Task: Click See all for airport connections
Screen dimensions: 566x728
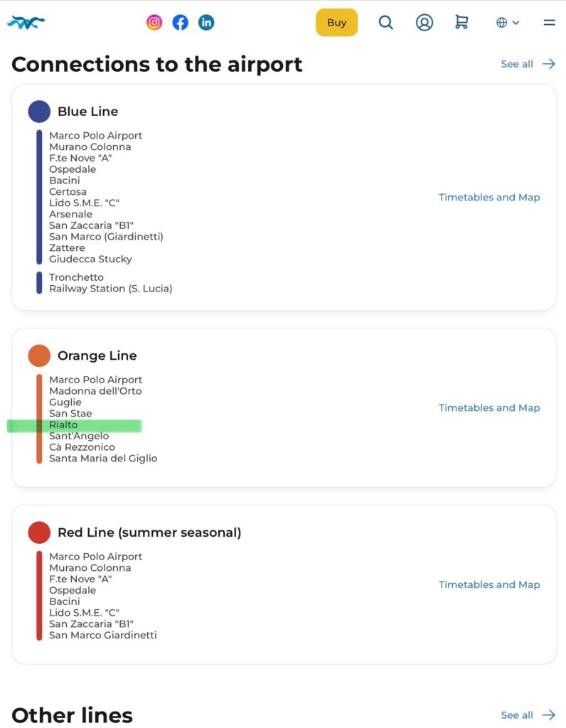Action: click(x=528, y=64)
